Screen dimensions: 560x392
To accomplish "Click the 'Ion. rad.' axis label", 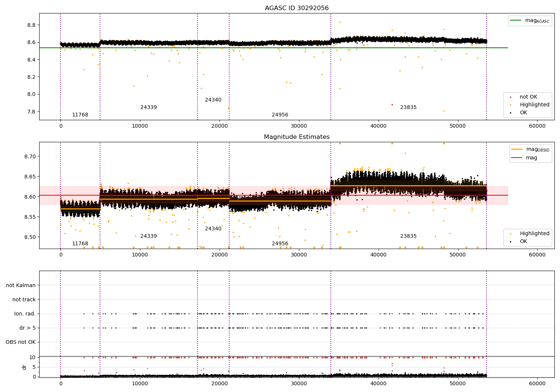I will [x=25, y=314].
